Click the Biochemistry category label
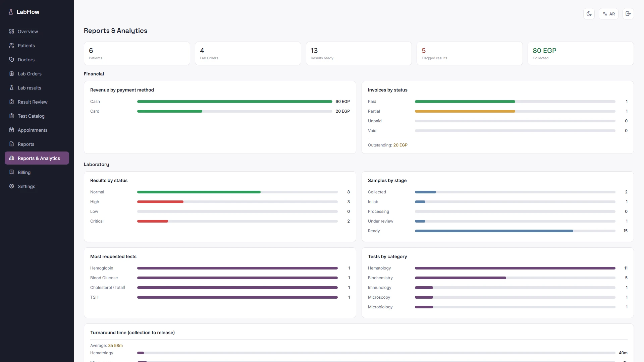The width and height of the screenshot is (644, 362). tap(380, 278)
